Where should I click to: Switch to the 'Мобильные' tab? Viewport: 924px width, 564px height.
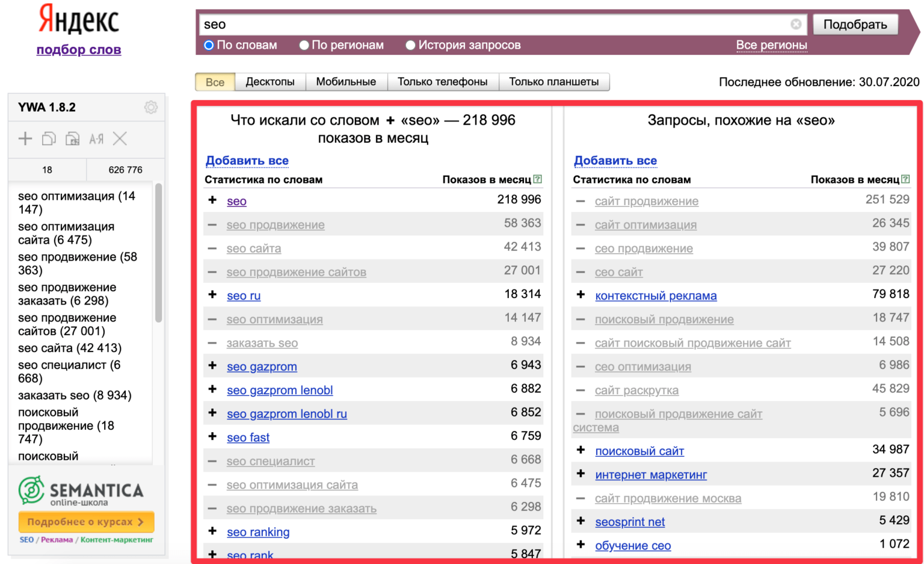tap(346, 82)
